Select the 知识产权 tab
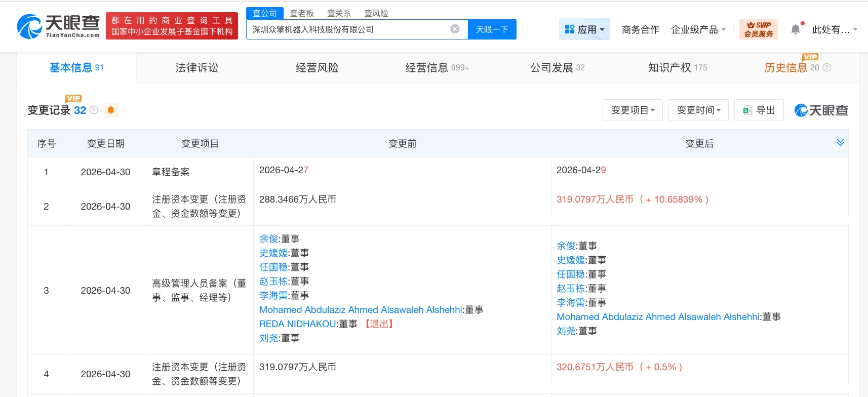 pos(678,67)
